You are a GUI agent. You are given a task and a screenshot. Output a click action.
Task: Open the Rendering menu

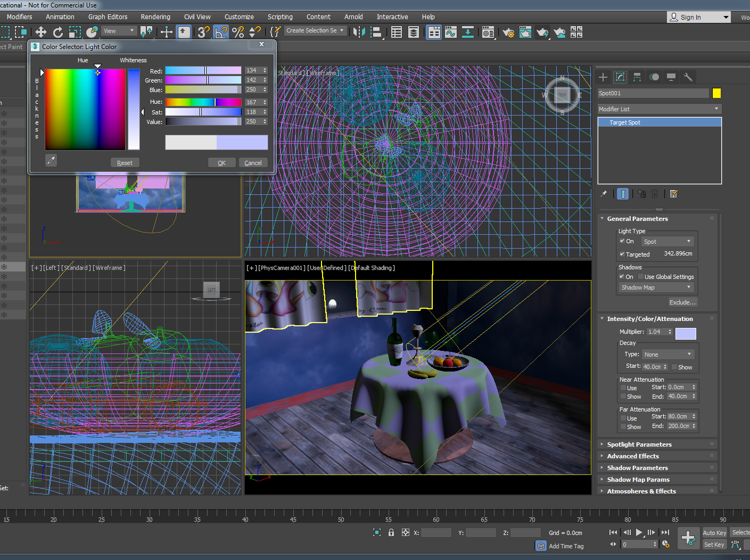tap(155, 17)
